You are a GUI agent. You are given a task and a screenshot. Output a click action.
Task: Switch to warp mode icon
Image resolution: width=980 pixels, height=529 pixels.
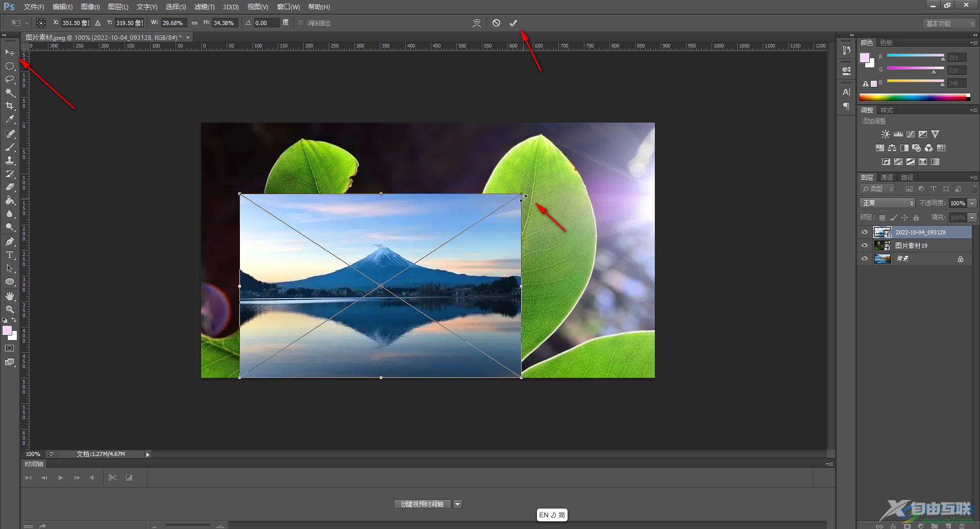coord(477,23)
